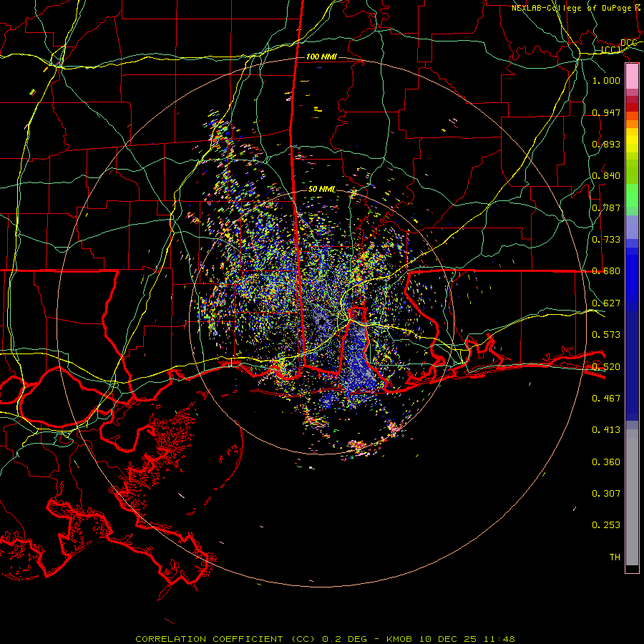Click the 10 DEC 25 date text
The width and height of the screenshot is (644, 644).
click(448, 639)
